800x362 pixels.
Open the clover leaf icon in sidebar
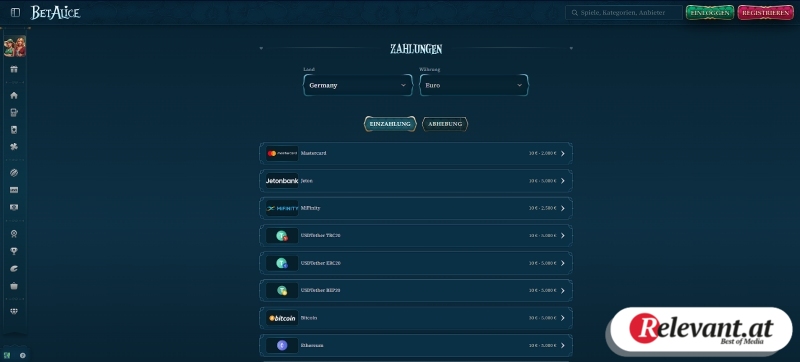(x=14, y=147)
